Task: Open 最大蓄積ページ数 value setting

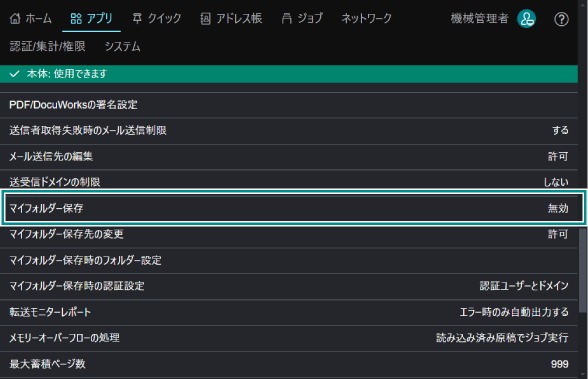Action: tap(289, 364)
